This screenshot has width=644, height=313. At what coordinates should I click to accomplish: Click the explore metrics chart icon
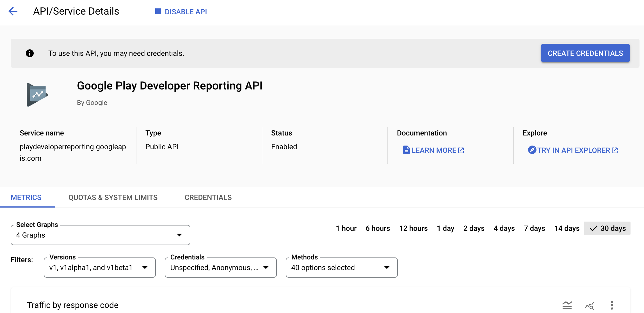(590, 305)
